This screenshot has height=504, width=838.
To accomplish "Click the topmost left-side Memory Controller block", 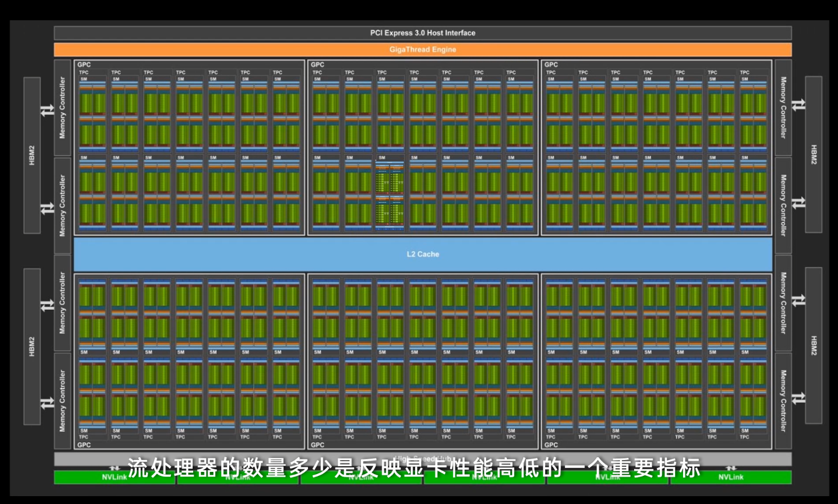I will (x=63, y=108).
